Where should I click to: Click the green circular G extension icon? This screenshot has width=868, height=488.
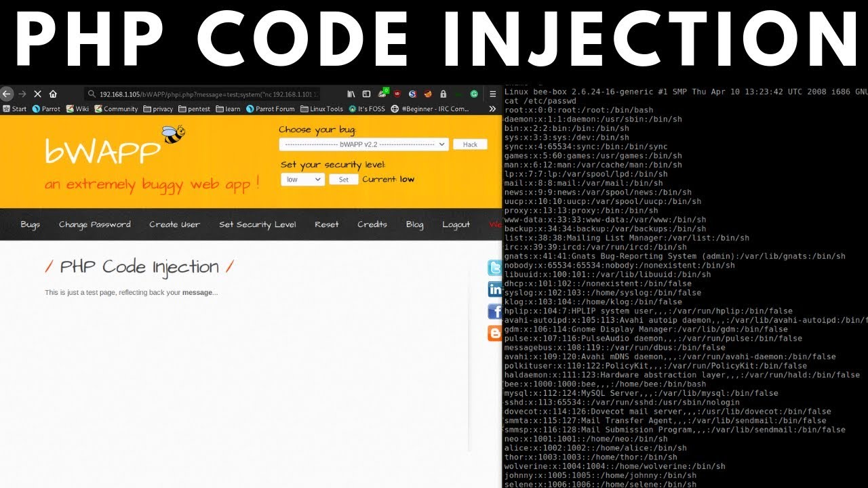click(474, 94)
